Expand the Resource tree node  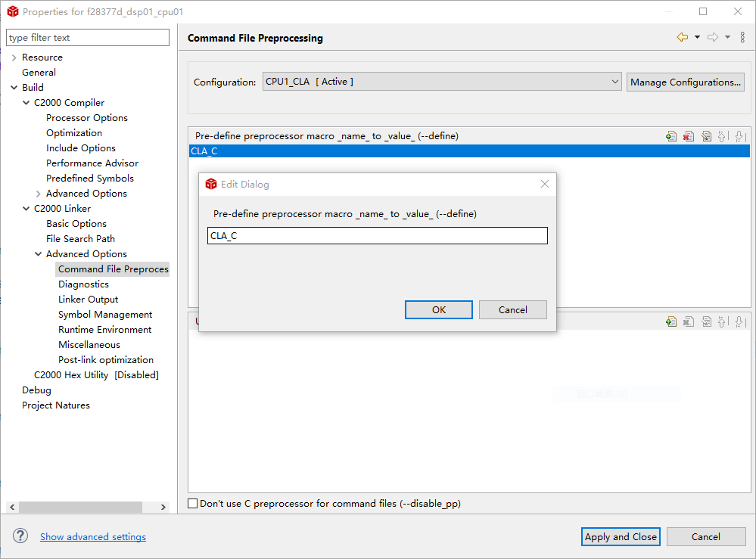click(14, 57)
